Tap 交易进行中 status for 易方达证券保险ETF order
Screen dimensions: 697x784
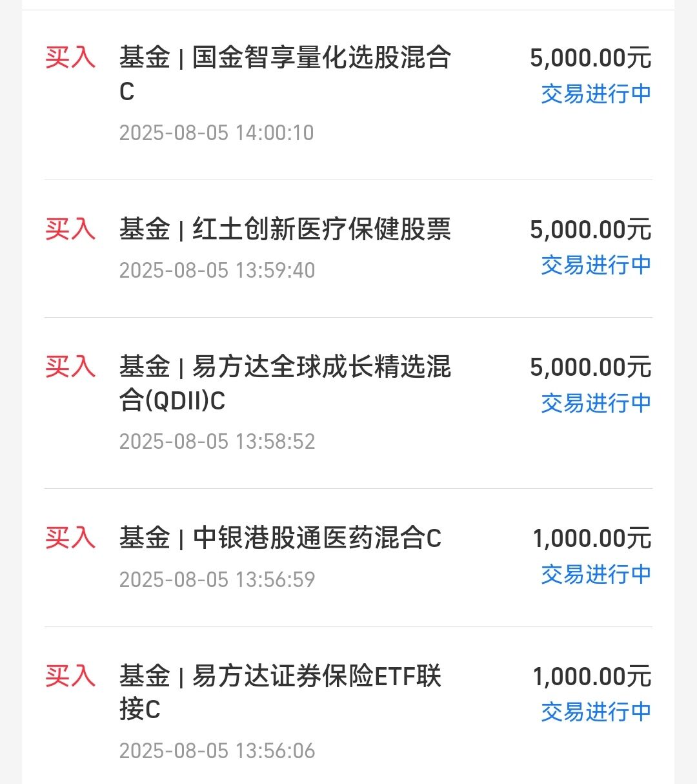[x=596, y=712]
